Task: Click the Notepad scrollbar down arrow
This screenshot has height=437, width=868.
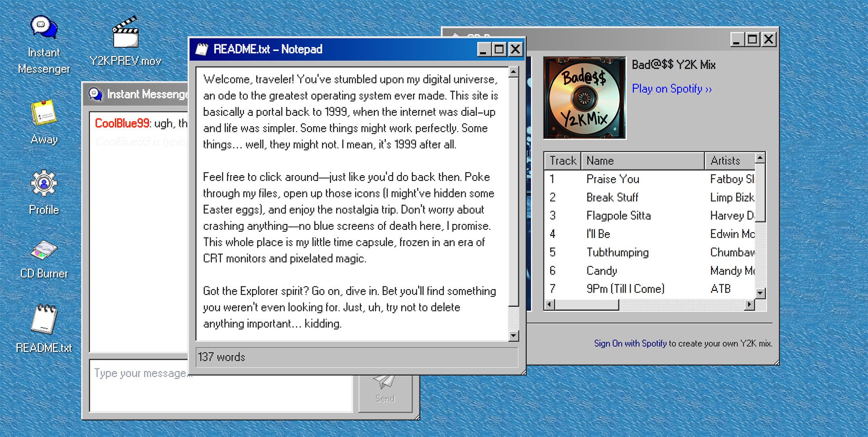Action: coord(514,336)
